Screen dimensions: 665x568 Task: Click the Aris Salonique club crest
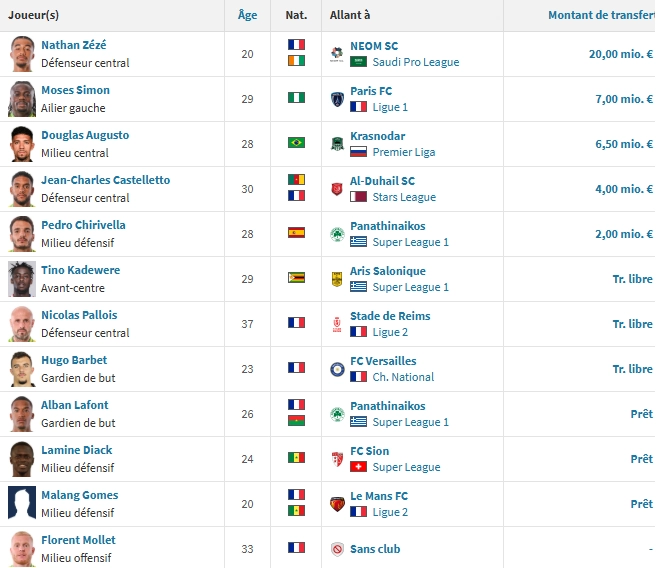[337, 278]
